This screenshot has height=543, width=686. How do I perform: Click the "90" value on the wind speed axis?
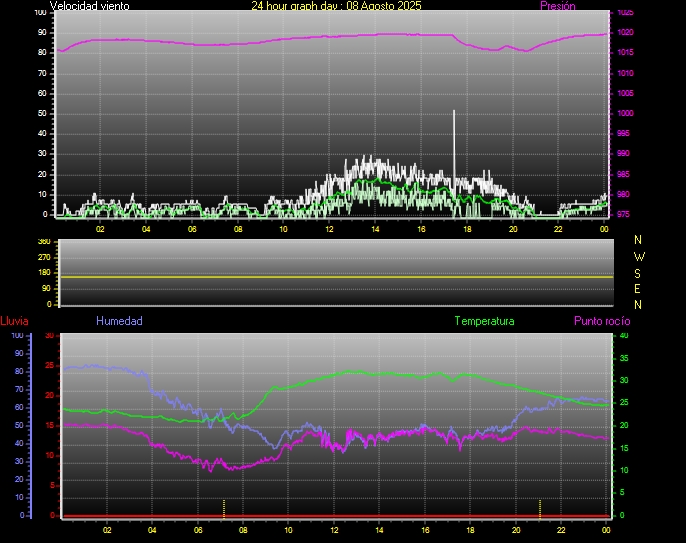tap(42, 33)
